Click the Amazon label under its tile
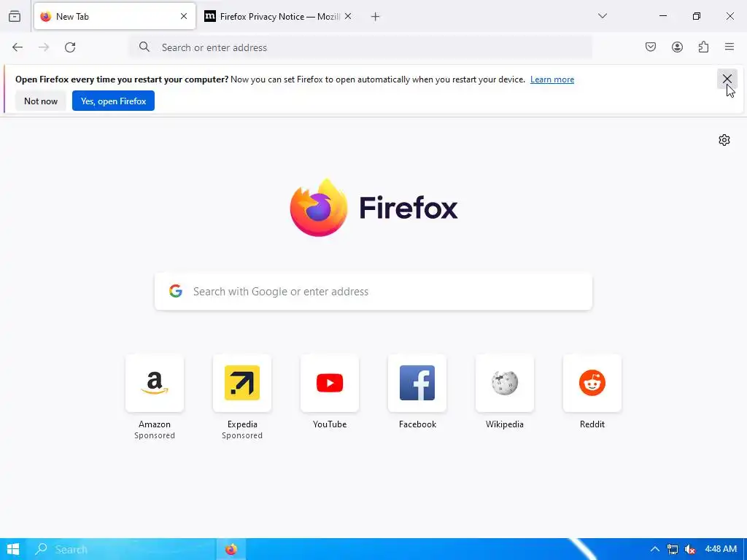The width and height of the screenshot is (747, 560). click(x=155, y=424)
